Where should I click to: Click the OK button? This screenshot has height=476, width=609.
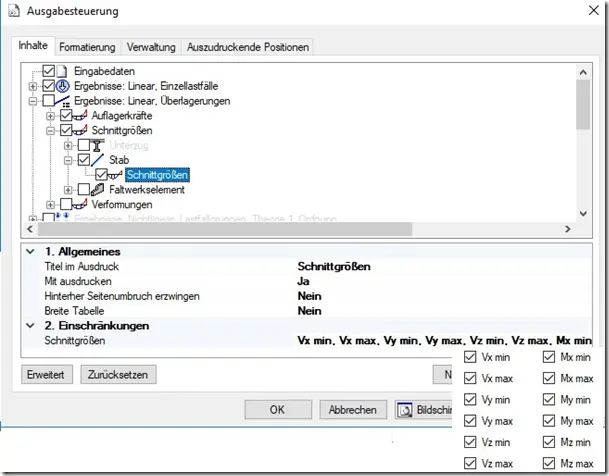278,410
